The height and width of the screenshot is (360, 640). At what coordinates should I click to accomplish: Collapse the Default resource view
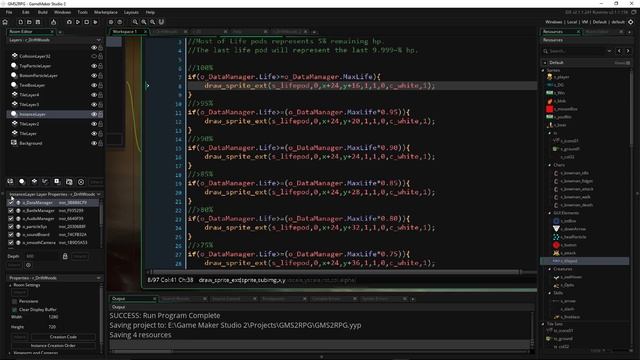coord(545,62)
